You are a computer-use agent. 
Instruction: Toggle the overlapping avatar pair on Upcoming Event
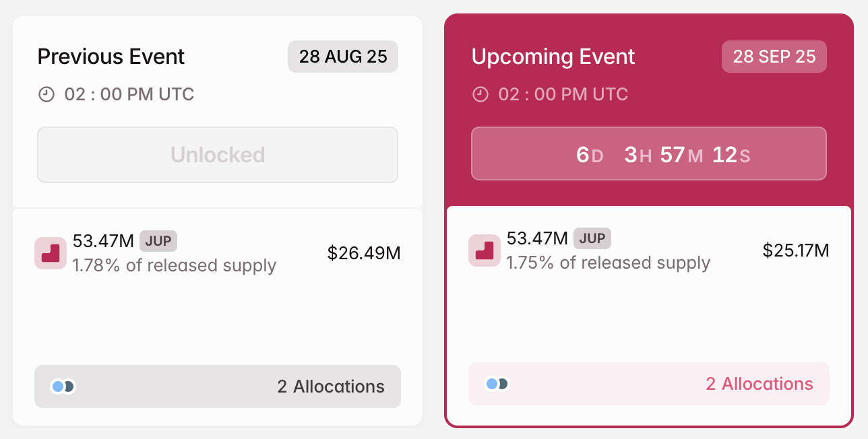coord(497,384)
